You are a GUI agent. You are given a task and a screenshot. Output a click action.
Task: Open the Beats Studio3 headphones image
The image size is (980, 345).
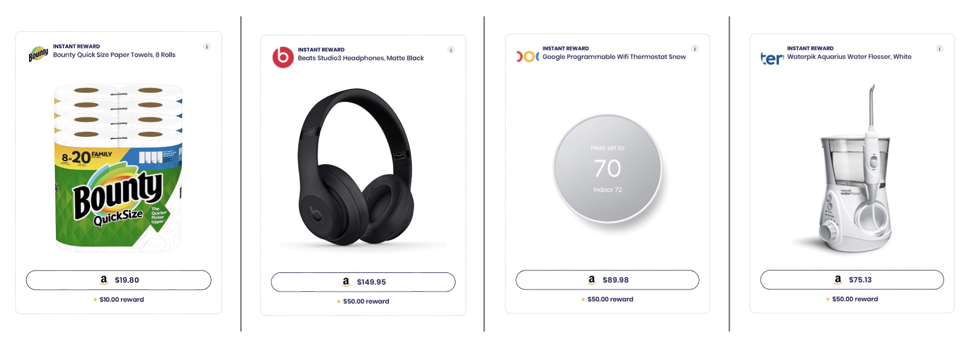tap(356, 167)
